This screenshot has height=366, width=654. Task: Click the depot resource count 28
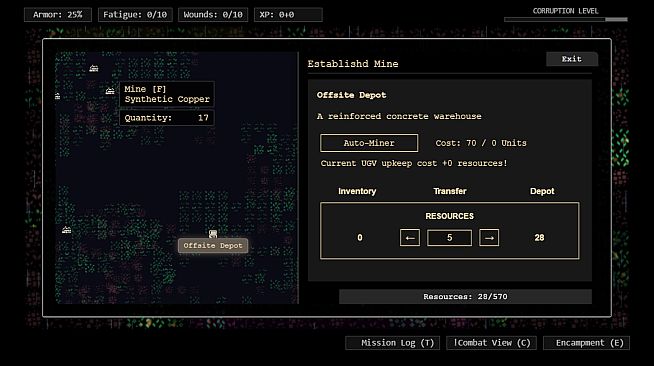[x=539, y=238]
